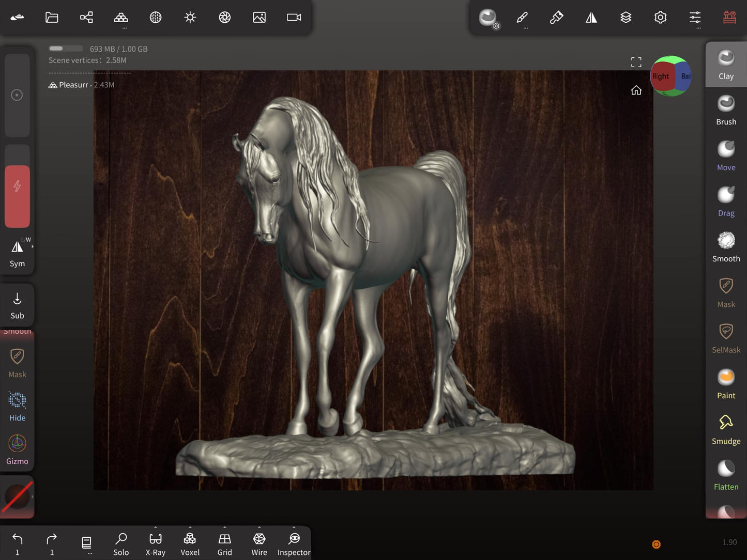
Task: Toggle Solo mode
Action: point(121,545)
